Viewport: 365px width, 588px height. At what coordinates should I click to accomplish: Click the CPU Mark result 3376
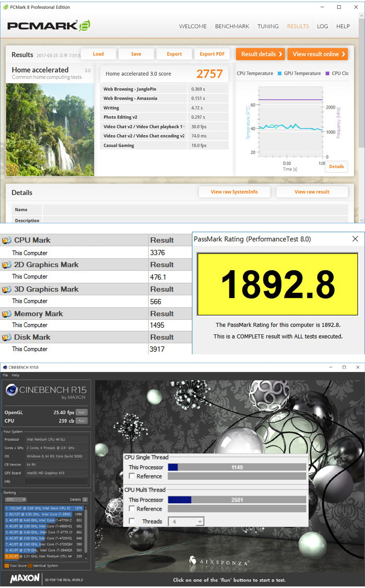pyautogui.click(x=157, y=253)
